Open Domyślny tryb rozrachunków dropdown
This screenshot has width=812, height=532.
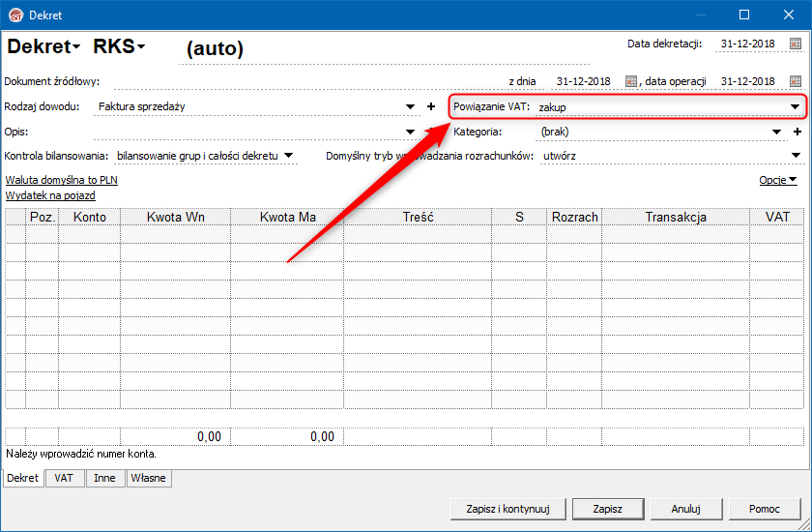click(x=796, y=156)
